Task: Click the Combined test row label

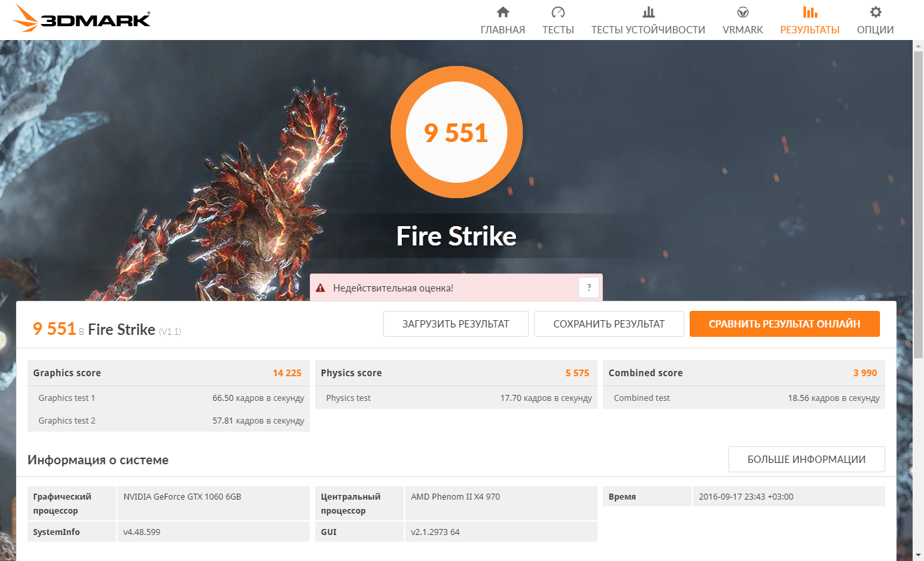Action: tap(642, 398)
